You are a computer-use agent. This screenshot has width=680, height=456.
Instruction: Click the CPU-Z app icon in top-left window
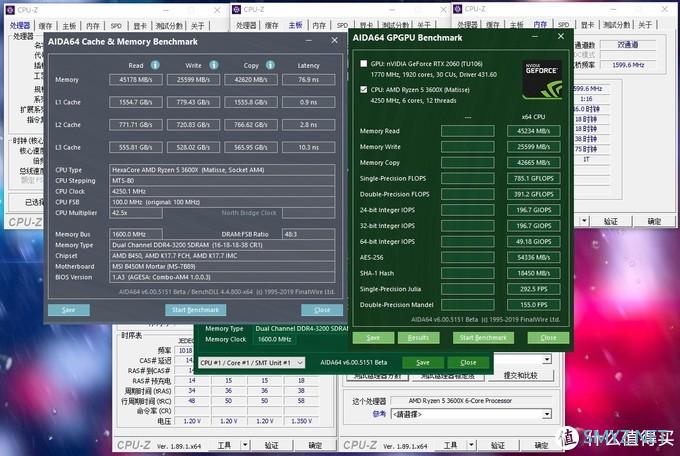point(10,10)
